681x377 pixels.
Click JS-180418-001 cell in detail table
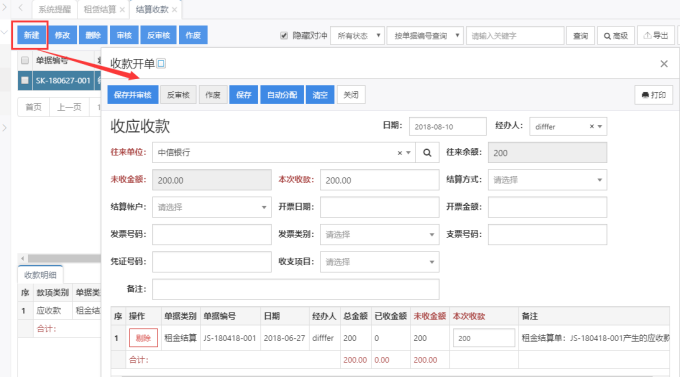pyautogui.click(x=230, y=338)
